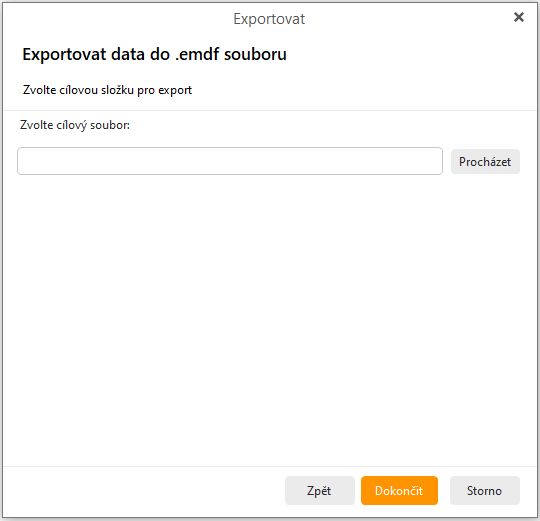Viewport: 540px width, 521px height.
Task: Cancel export using the Storno button
Action: click(x=485, y=490)
